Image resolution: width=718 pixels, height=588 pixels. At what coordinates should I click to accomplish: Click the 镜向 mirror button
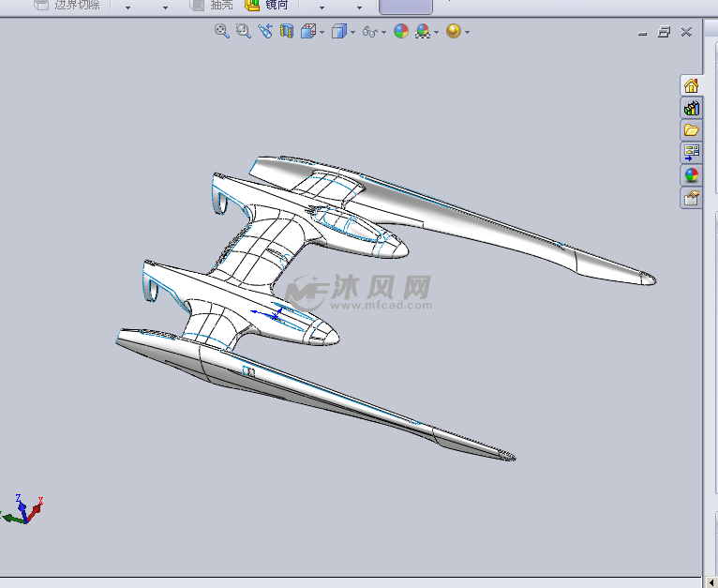267,5
